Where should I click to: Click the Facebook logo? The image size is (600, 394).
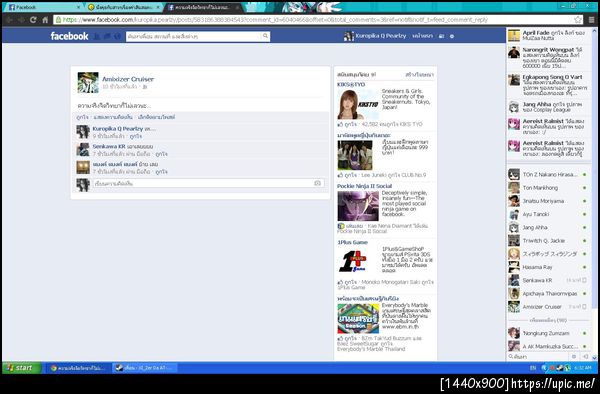(69, 36)
